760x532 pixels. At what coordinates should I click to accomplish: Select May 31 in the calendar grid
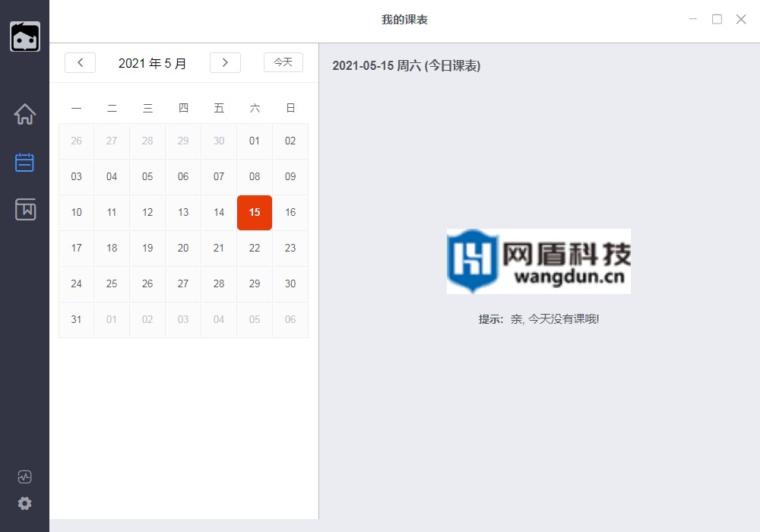click(76, 319)
